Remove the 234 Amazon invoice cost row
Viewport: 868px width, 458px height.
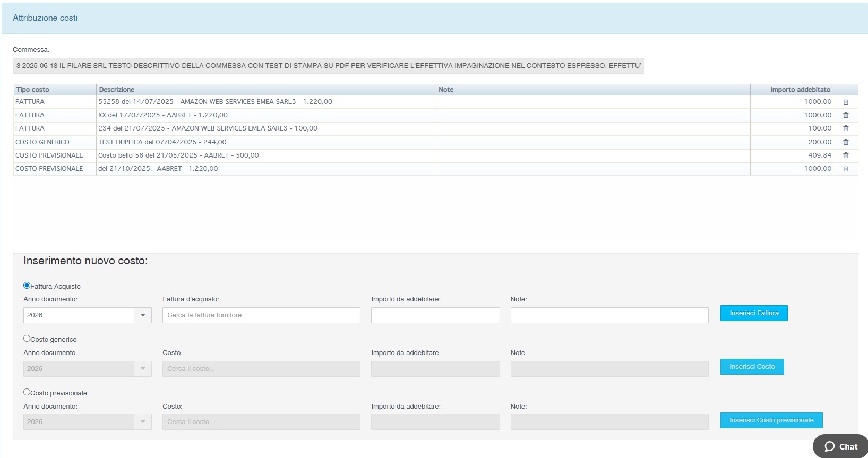[x=846, y=128]
